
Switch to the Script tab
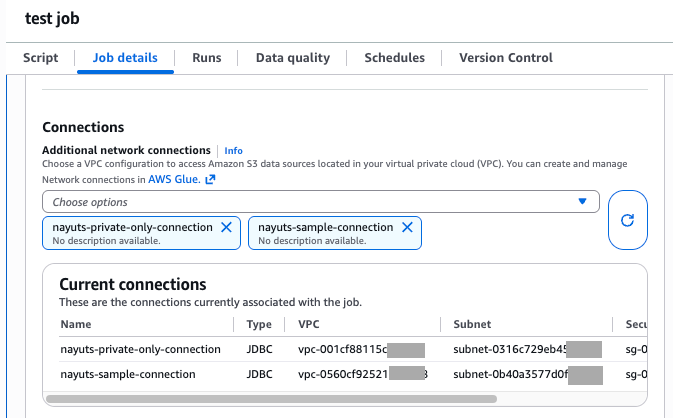click(40, 58)
